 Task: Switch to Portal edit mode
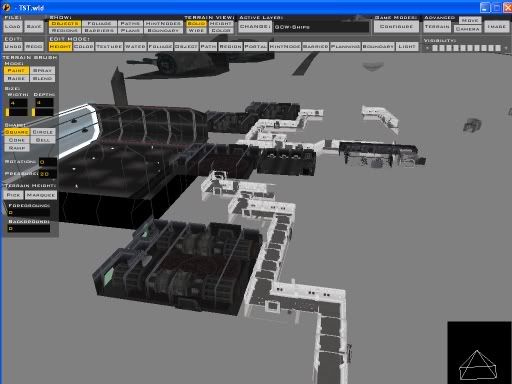coord(256,47)
